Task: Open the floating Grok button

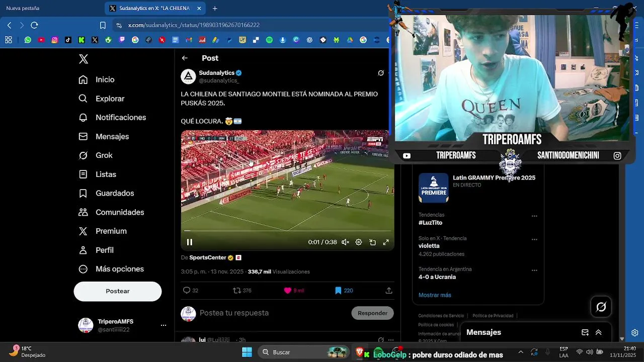Action: [601, 307]
